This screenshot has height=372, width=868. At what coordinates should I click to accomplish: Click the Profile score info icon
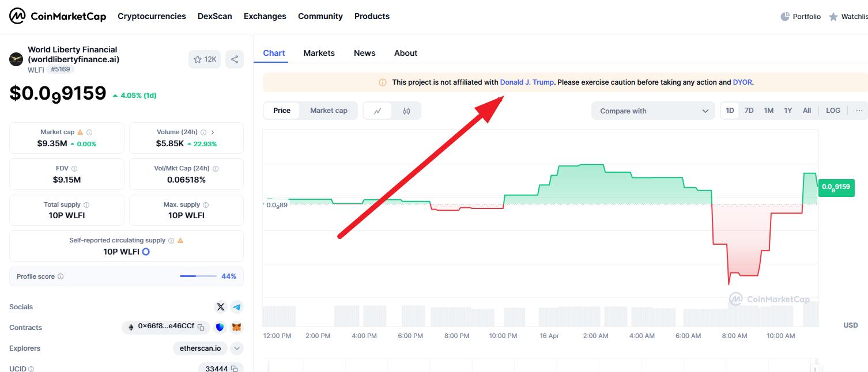point(61,276)
